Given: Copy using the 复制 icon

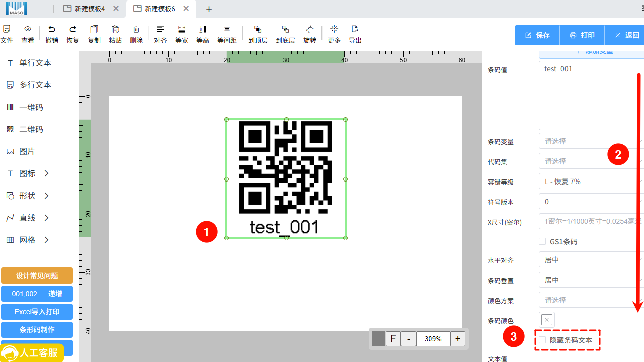Looking at the screenshot, I should [94, 34].
